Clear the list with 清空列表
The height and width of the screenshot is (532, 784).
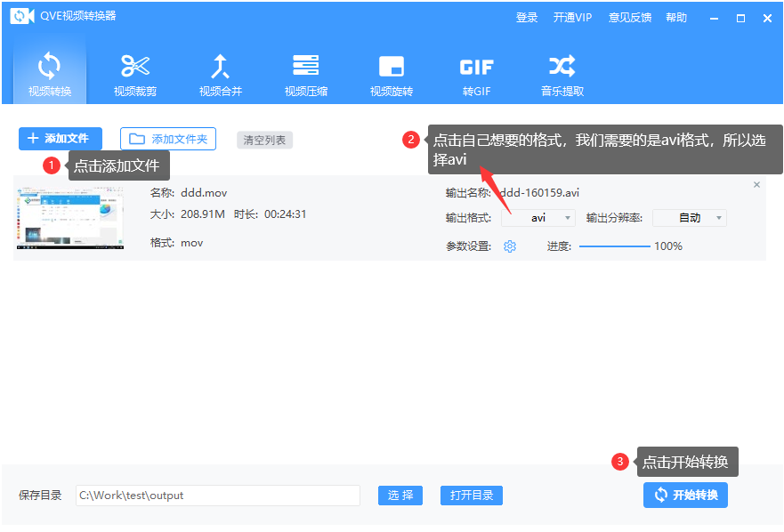[264, 140]
